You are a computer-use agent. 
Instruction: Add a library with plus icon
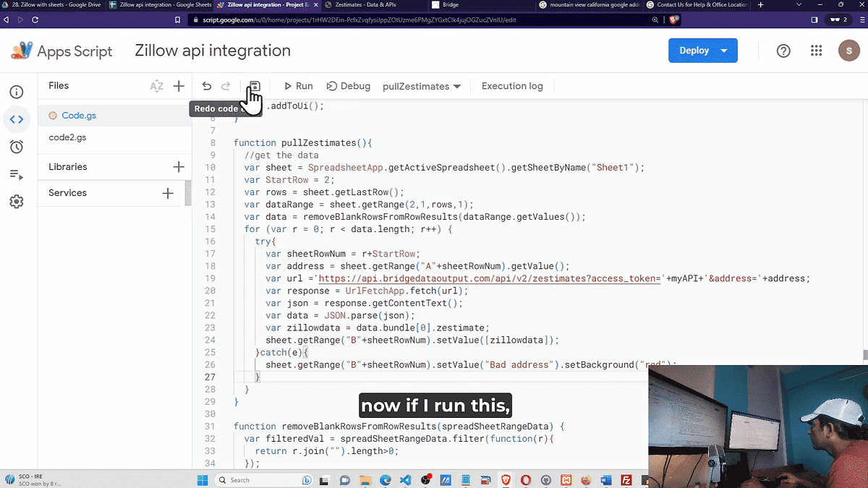(179, 167)
